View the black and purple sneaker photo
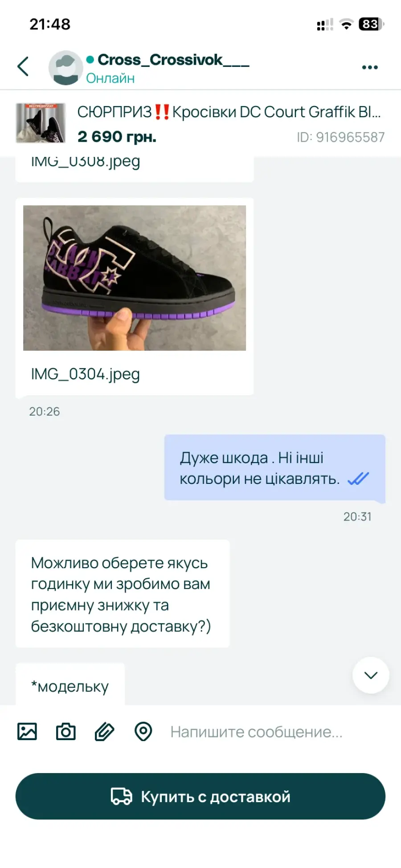Viewport: 401px width, 868px height. (135, 278)
